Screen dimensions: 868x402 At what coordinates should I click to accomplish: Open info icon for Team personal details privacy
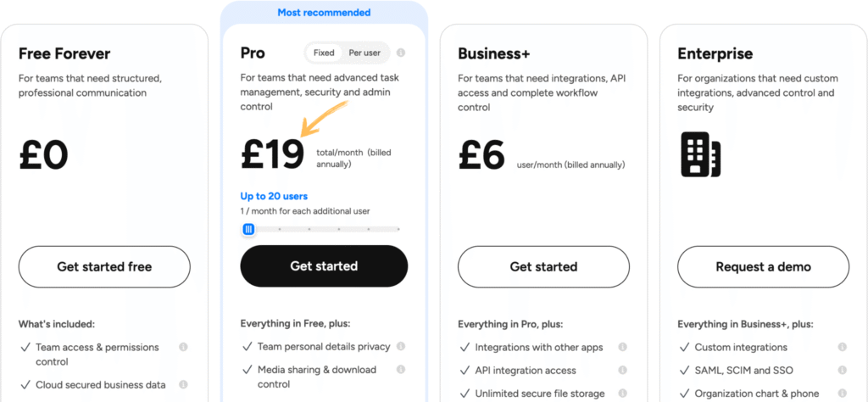pyautogui.click(x=401, y=346)
